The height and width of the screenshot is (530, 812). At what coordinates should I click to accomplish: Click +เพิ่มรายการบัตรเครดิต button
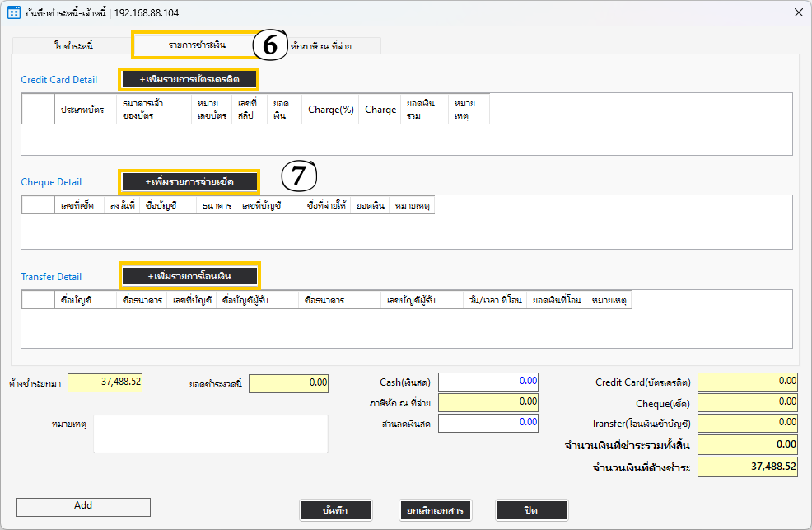189,79
